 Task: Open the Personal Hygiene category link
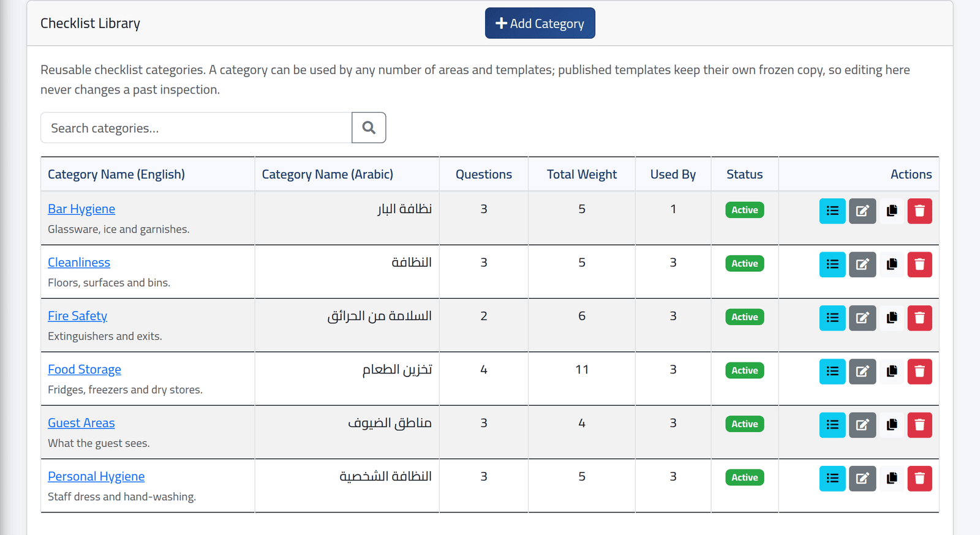96,476
